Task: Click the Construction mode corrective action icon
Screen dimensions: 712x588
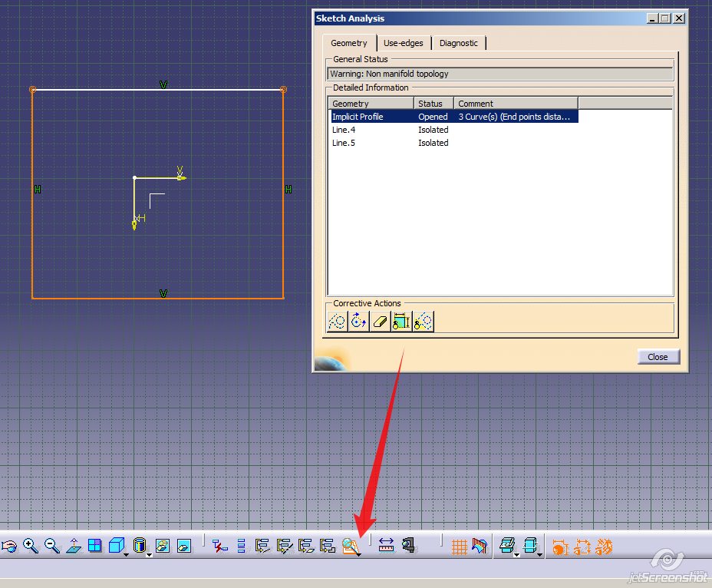Action: click(338, 322)
